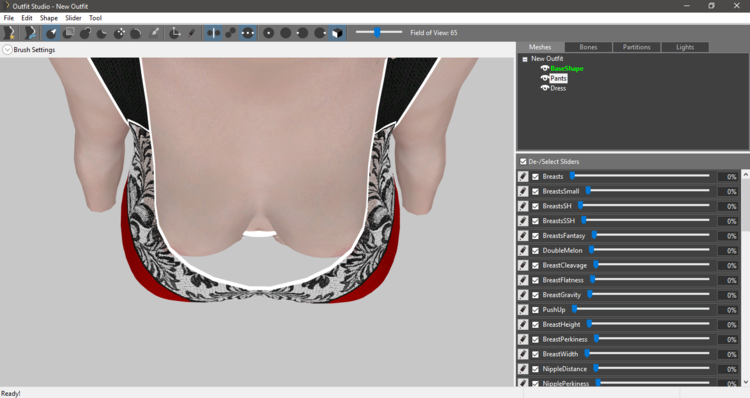Uncheck the BreastsSH slider checkbox
750x398 pixels.
535,206
